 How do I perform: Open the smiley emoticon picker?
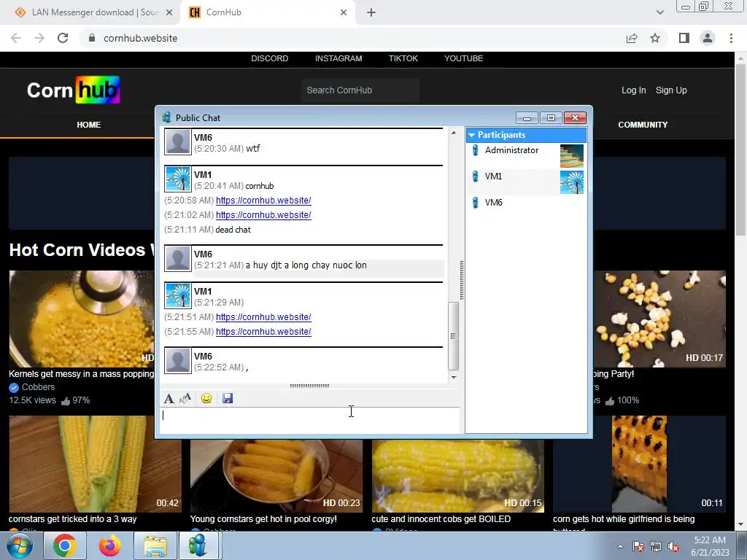coord(206,398)
